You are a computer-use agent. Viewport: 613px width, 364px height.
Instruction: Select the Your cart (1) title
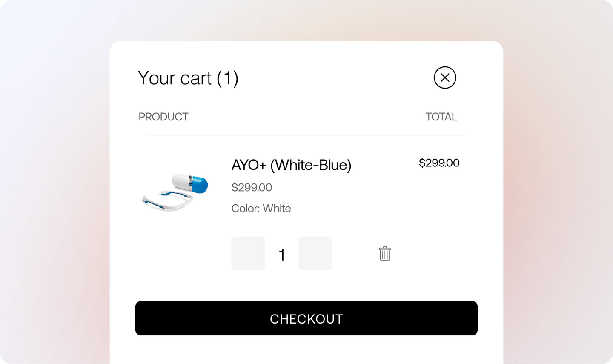188,78
